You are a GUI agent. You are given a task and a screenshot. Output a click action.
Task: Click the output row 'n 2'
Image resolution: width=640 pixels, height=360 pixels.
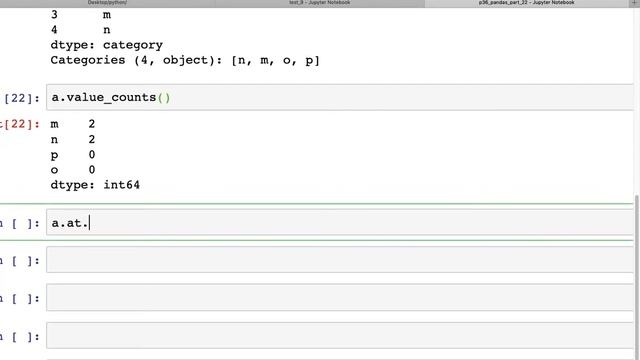click(x=73, y=140)
